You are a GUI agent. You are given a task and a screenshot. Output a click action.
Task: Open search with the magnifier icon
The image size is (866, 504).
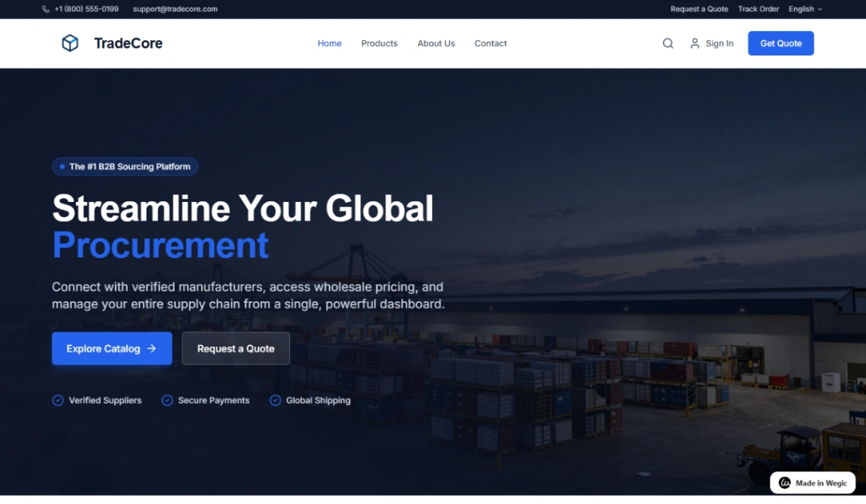668,43
